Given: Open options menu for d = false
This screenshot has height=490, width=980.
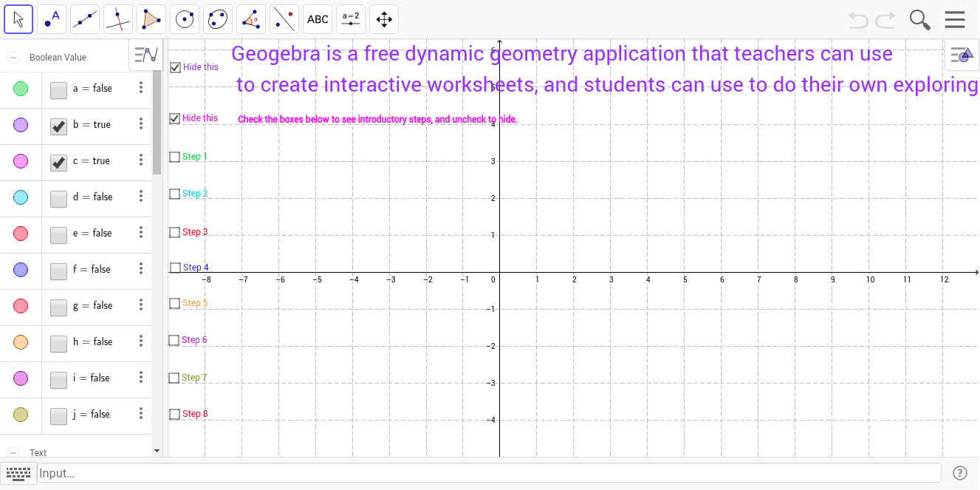Looking at the screenshot, I should coord(141,197).
